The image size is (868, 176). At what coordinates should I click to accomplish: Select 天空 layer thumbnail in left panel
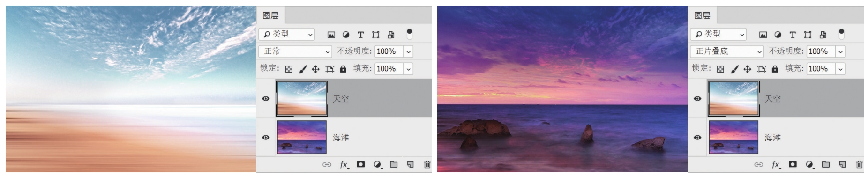click(x=302, y=98)
